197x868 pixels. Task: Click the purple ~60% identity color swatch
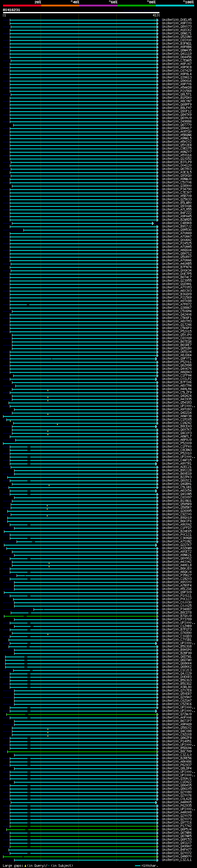tap(99, 6)
